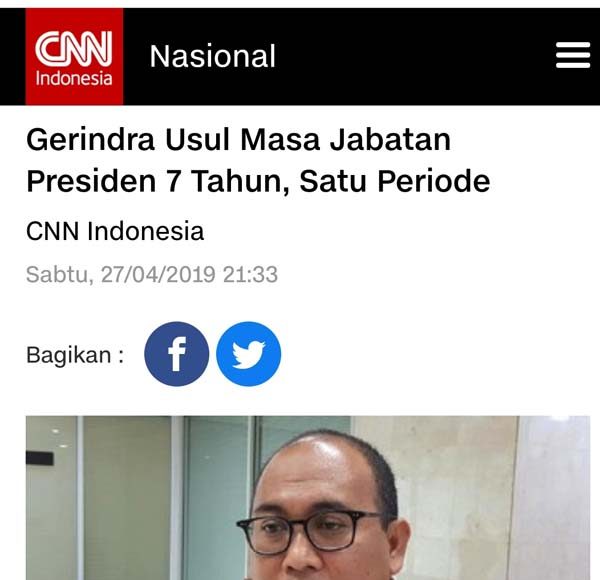
Task: Click the Bagikan label
Action: (75, 355)
